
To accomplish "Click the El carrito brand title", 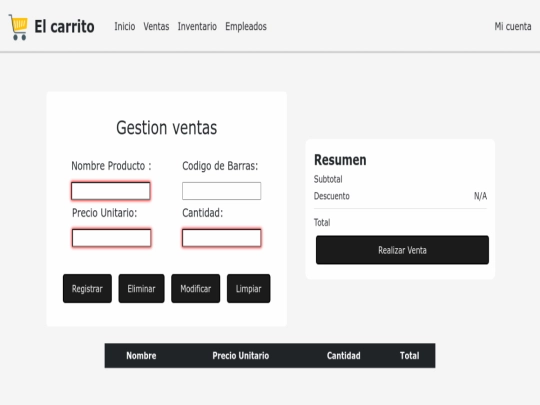I will 64,27.
